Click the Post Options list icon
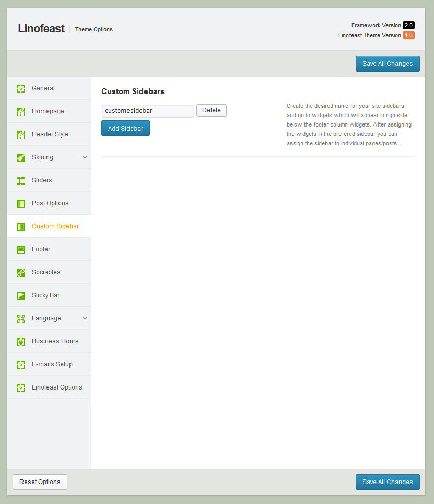 pos(21,204)
